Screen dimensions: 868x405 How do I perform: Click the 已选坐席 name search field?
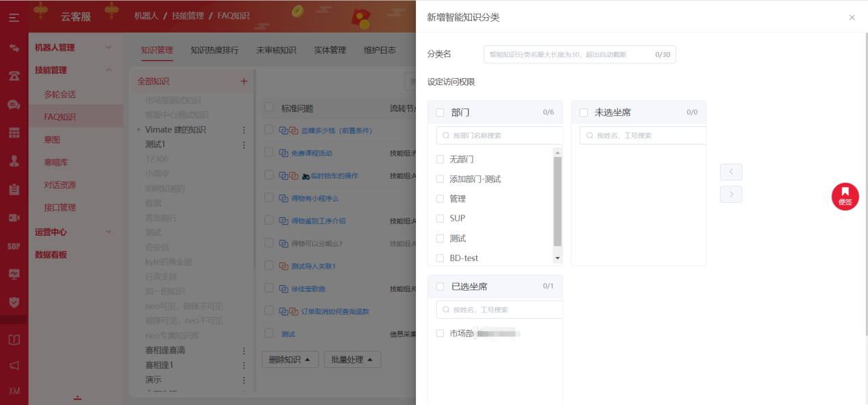tap(499, 310)
